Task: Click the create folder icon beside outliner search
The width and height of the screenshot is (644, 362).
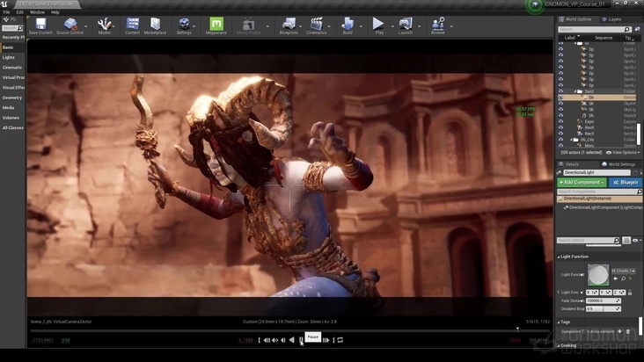Action: tap(637, 29)
